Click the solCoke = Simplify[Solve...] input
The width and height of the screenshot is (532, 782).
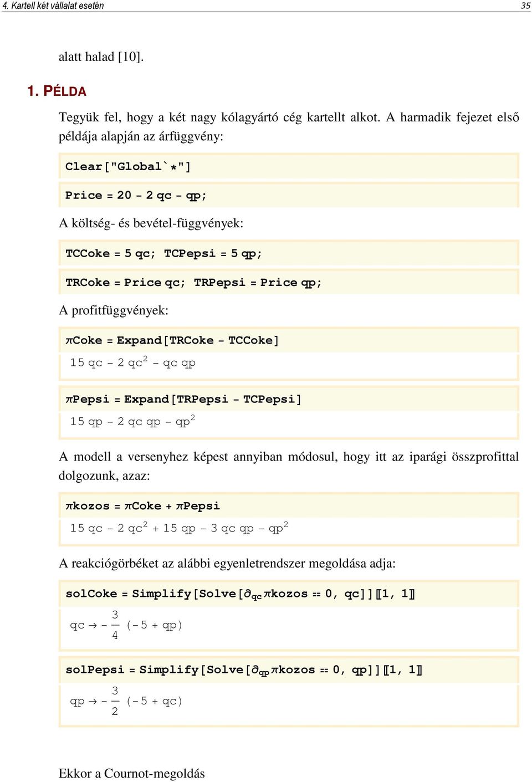pos(289,594)
